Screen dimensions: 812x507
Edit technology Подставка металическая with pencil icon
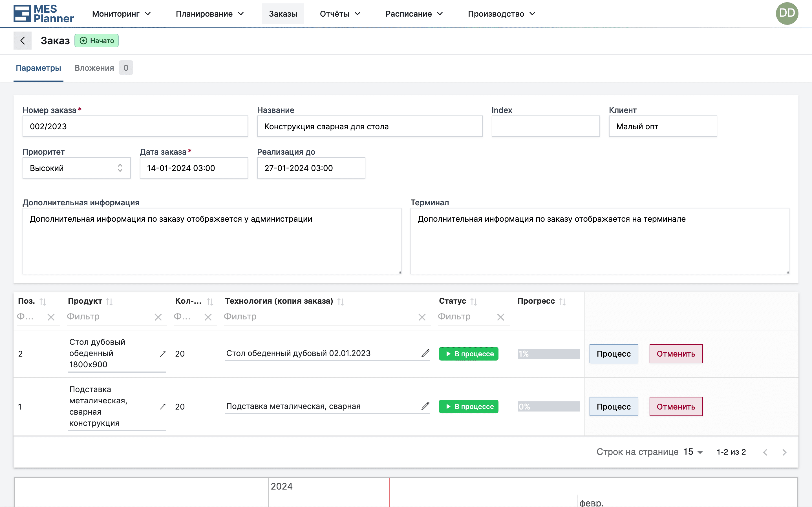click(425, 406)
